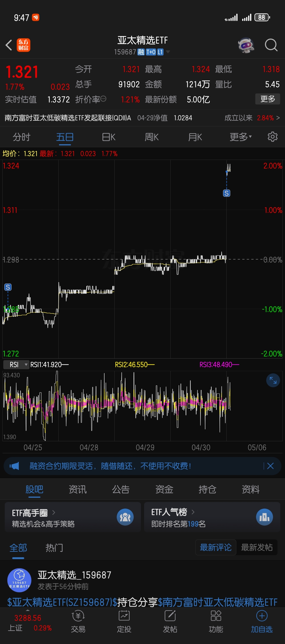Tap RSI3:48.490 indicator value
This screenshot has width=285, height=644.
[x=219, y=365]
